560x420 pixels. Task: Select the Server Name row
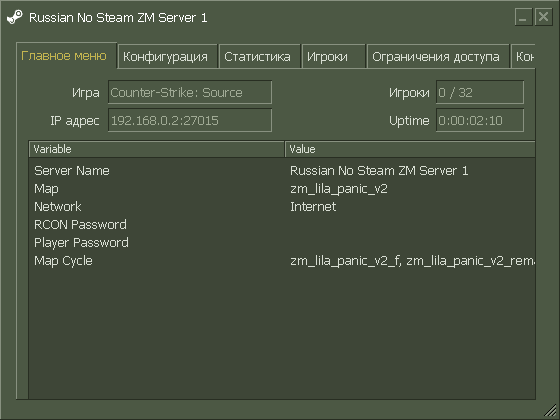point(282,171)
